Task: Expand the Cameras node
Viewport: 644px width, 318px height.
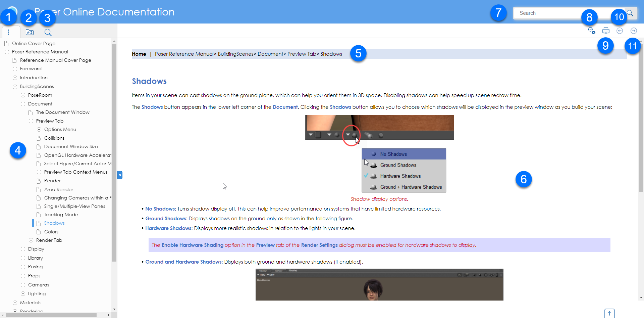Action: tap(23, 285)
